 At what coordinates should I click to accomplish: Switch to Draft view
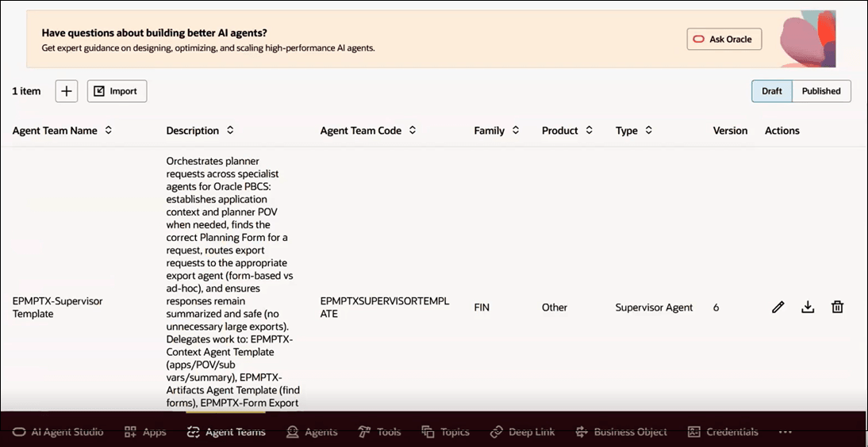772,91
